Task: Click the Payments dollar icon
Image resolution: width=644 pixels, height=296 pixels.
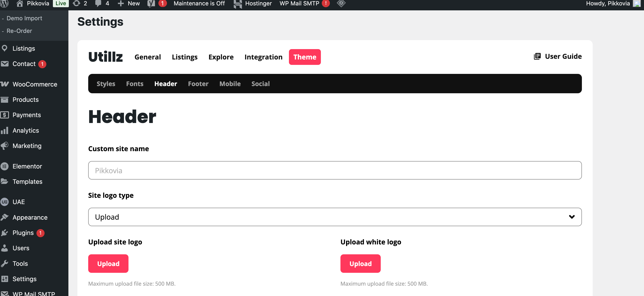Action: (5, 115)
